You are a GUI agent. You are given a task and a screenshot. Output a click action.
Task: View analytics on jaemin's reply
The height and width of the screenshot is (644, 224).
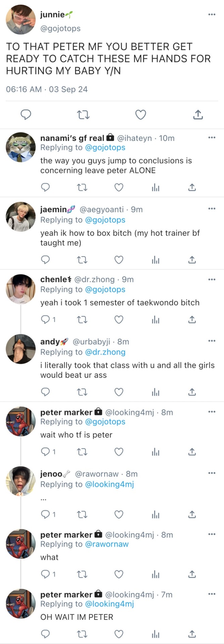tap(156, 260)
